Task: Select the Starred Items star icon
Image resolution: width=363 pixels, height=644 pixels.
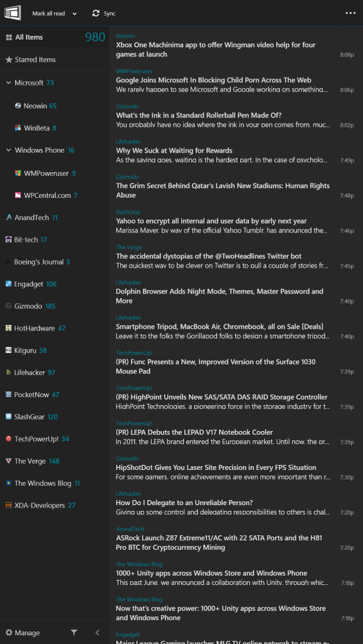Action: pos(9,60)
